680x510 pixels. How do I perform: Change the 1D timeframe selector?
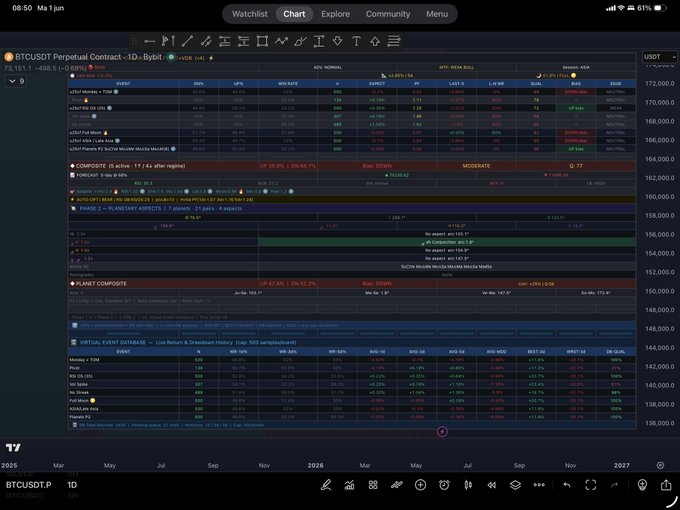[72, 485]
